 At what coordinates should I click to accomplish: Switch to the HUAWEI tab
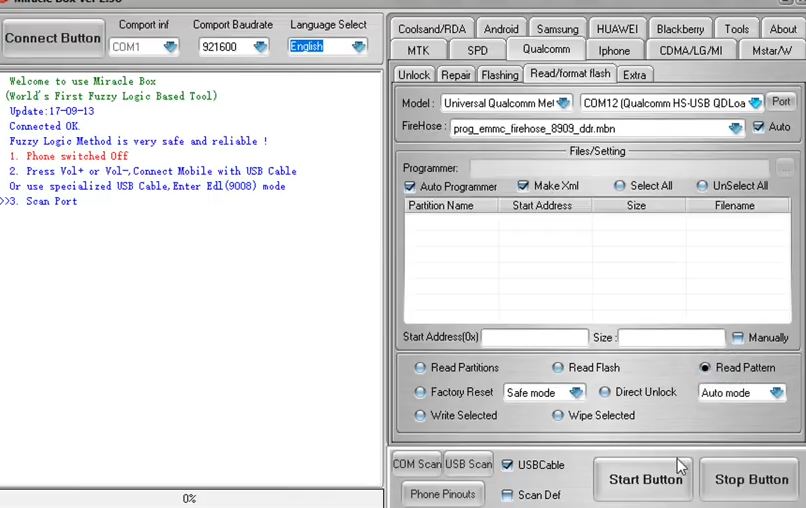pos(617,29)
